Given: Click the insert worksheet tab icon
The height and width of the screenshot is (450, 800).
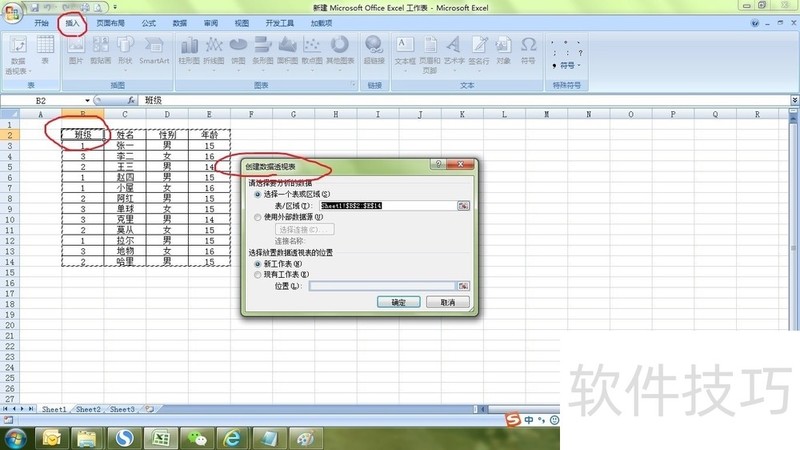Looking at the screenshot, I should pyautogui.click(x=149, y=409).
